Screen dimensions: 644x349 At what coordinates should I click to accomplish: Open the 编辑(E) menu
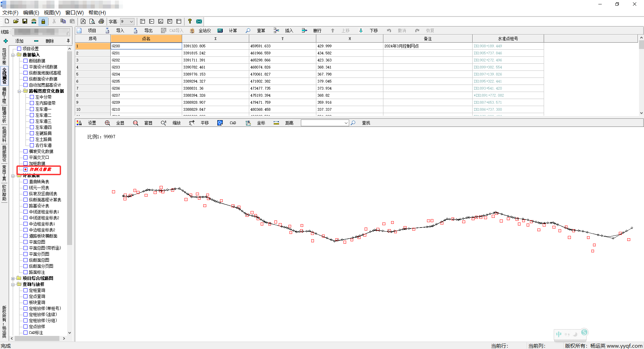31,12
